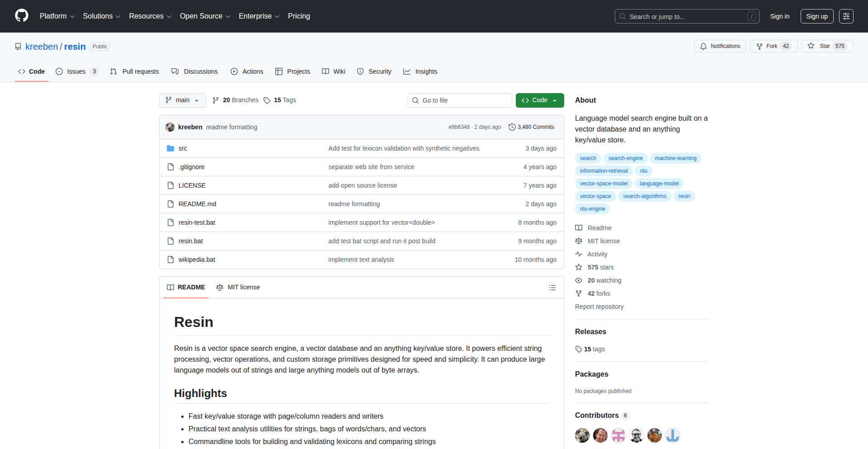Viewport: 868px width, 449px height.
Task: Switch to the Wiki tab
Action: [x=334, y=71]
